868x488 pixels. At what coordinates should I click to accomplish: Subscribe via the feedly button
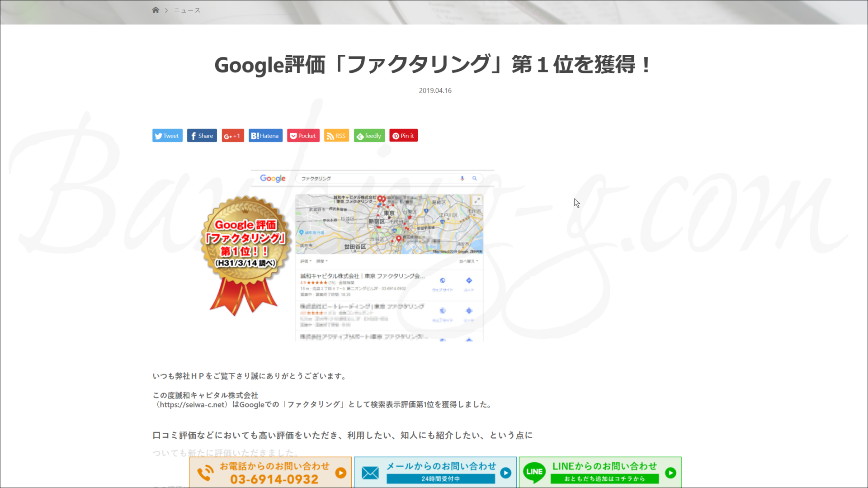pos(369,136)
